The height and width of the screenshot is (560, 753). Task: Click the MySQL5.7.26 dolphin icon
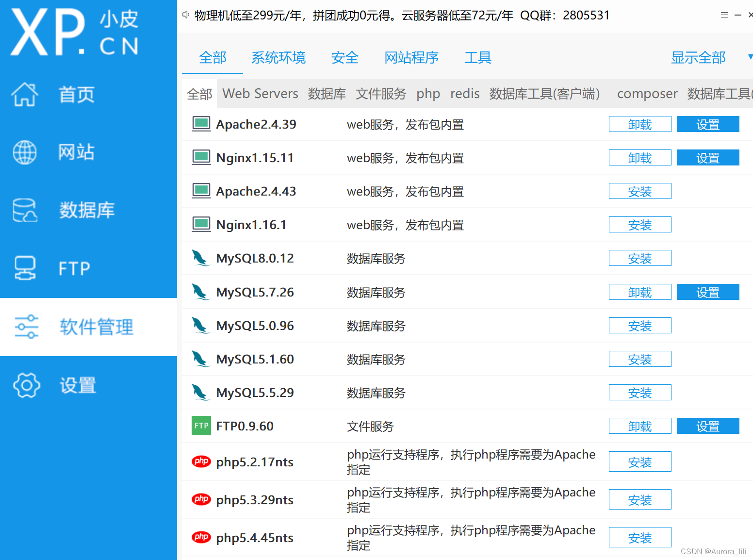point(200,292)
